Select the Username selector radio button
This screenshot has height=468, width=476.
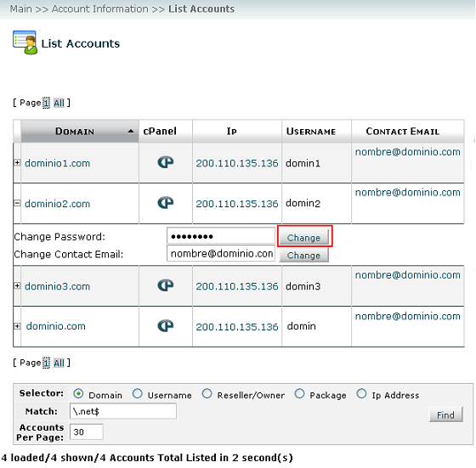[x=137, y=394]
